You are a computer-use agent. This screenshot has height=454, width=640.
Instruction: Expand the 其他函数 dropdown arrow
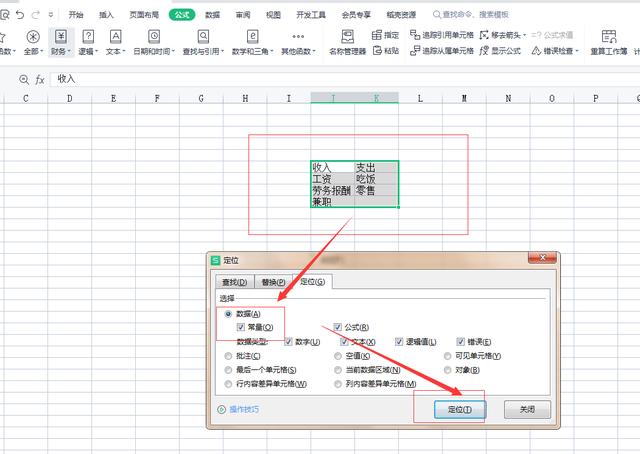pos(314,51)
